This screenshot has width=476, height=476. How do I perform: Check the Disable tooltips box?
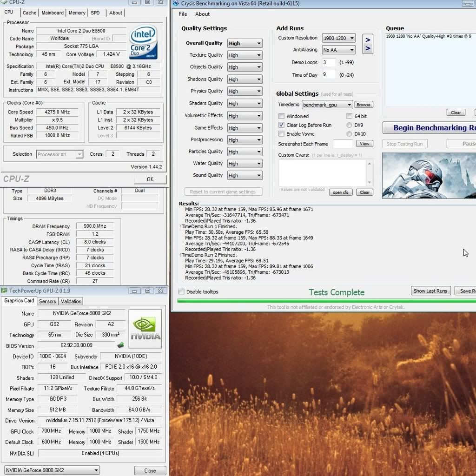[181, 291]
